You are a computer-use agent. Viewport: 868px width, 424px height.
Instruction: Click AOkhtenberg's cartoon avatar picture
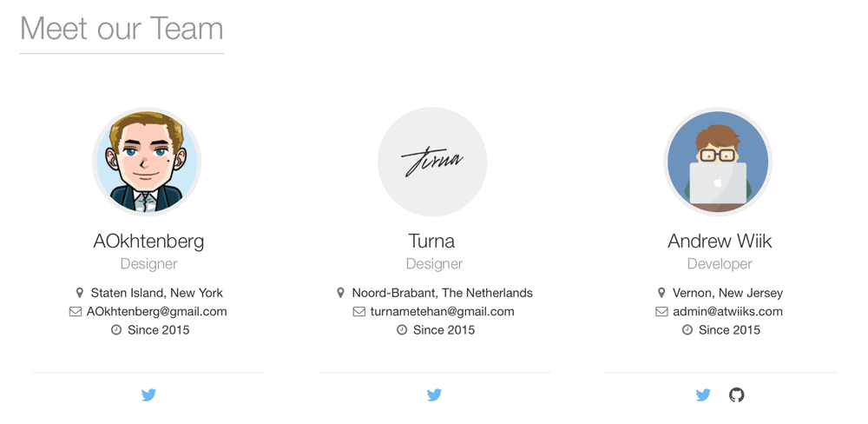click(147, 162)
